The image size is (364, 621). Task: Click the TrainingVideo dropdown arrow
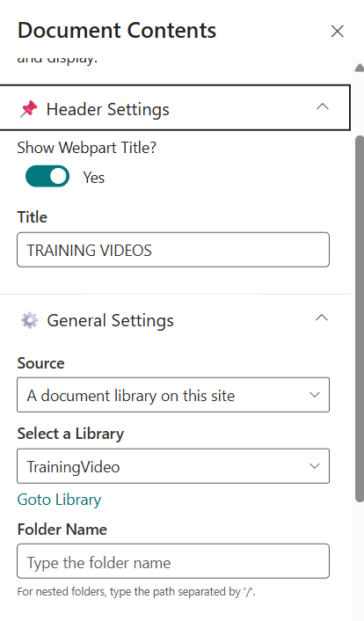click(315, 466)
